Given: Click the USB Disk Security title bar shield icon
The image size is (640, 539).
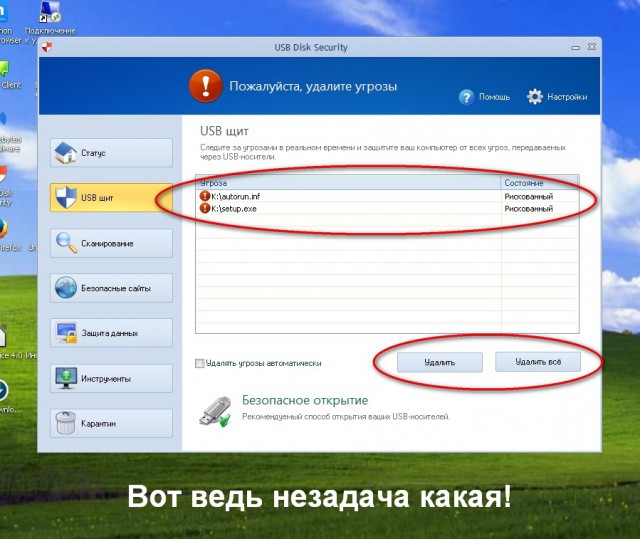Looking at the screenshot, I should (x=47, y=47).
